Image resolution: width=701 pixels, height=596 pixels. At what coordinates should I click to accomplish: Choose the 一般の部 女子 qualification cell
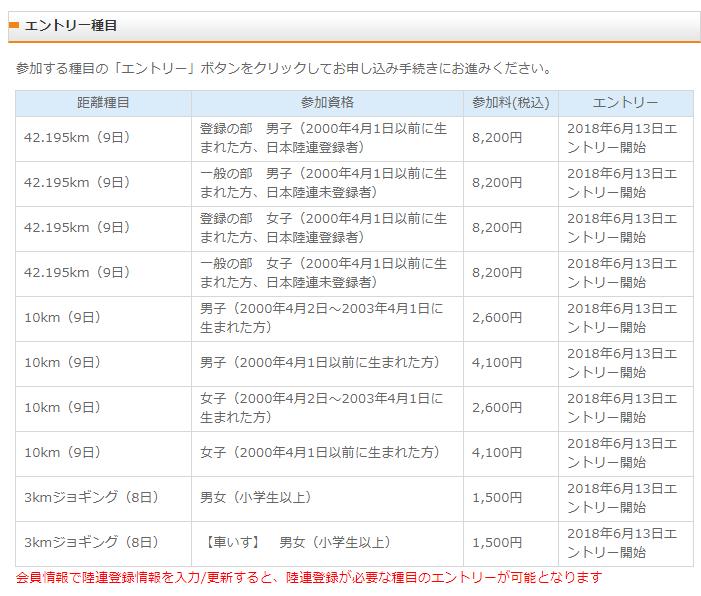(x=324, y=273)
